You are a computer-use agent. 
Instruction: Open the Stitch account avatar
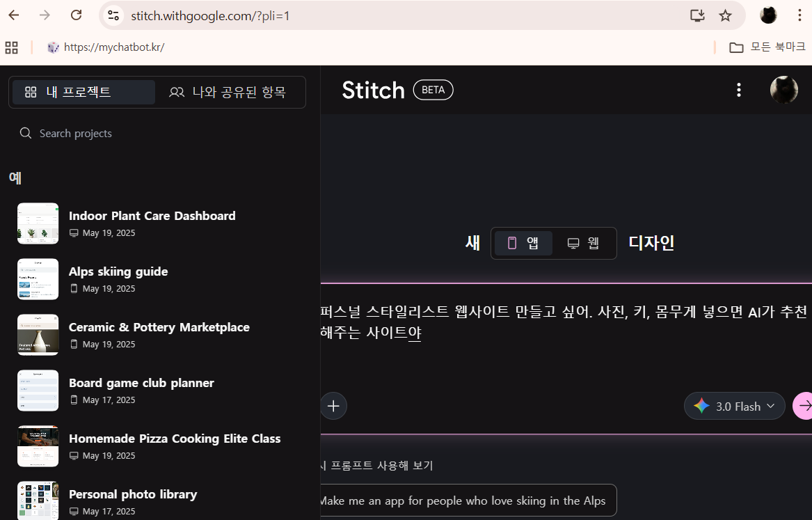point(784,90)
